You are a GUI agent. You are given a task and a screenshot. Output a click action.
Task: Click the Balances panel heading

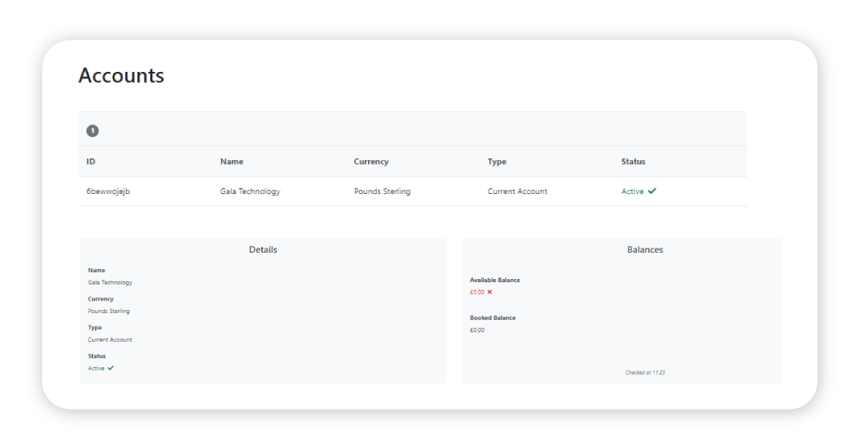pos(645,250)
